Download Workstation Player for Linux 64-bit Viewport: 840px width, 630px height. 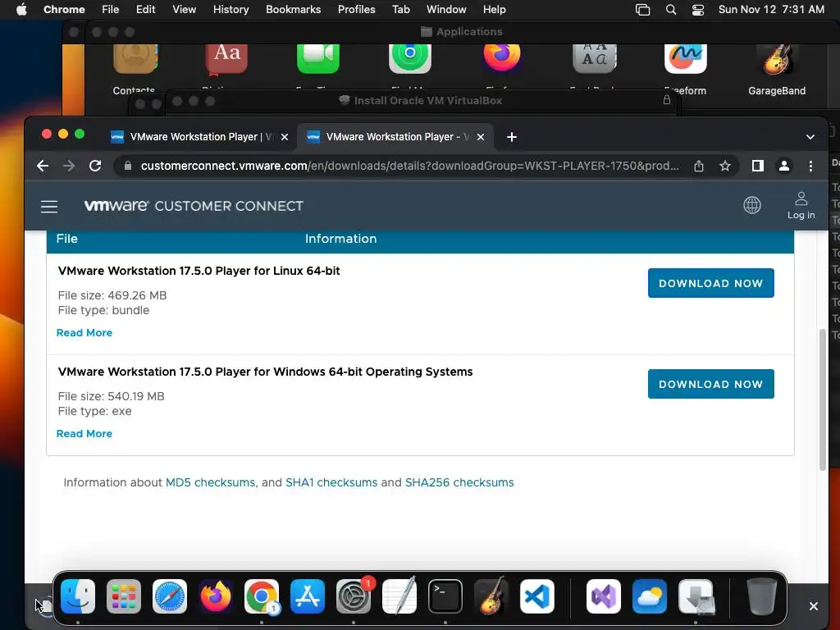pos(711,283)
